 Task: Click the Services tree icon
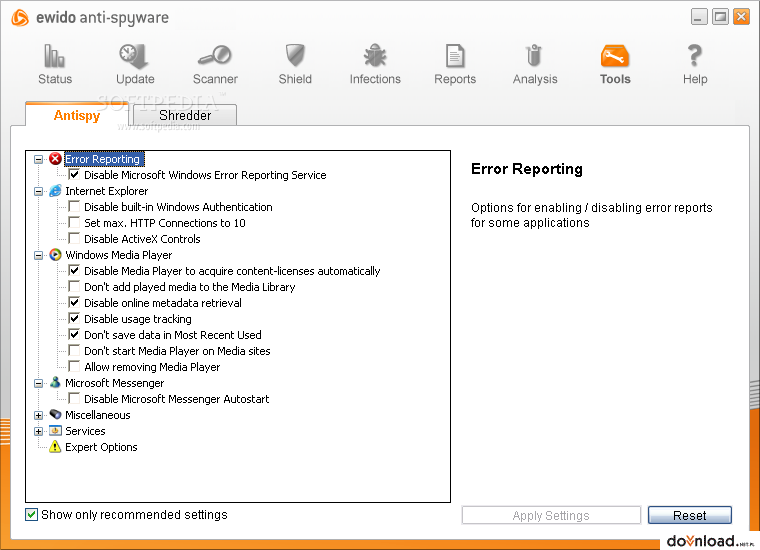tap(55, 431)
